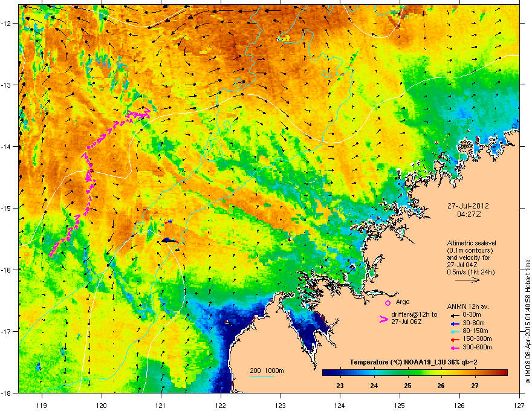This screenshot has width=532, height=411.
Task: Click the 'ANMN 12h av.' legend heading
Action: [468, 306]
